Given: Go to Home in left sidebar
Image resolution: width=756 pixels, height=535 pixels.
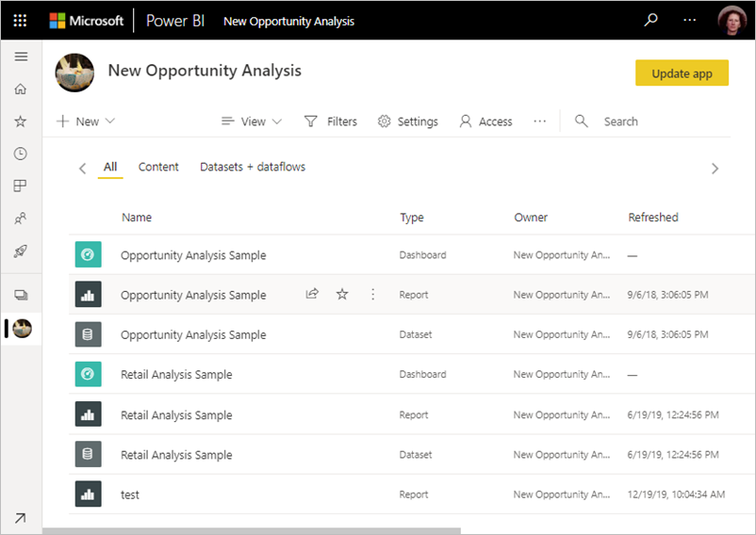Looking at the screenshot, I should click(x=21, y=89).
